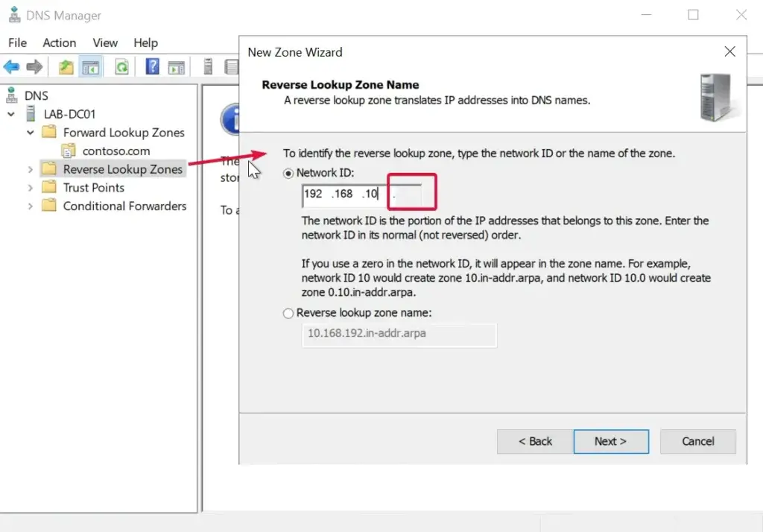Viewport: 763px width, 532px height.
Task: Click the Back button in wizard
Action: 535,441
